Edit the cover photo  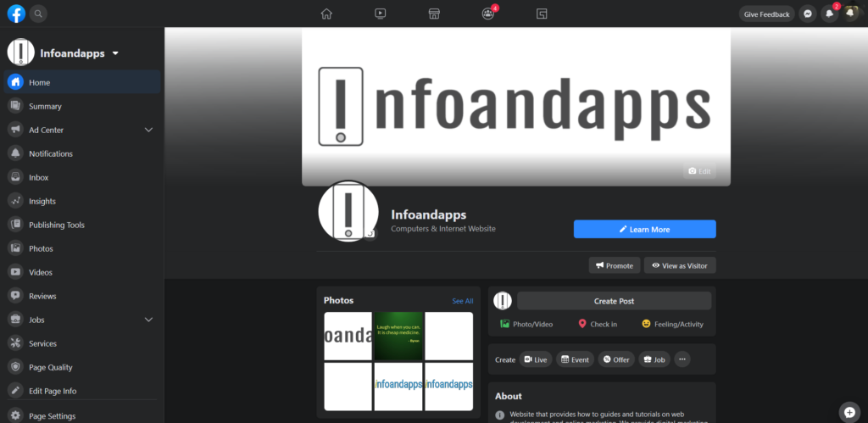(x=699, y=171)
